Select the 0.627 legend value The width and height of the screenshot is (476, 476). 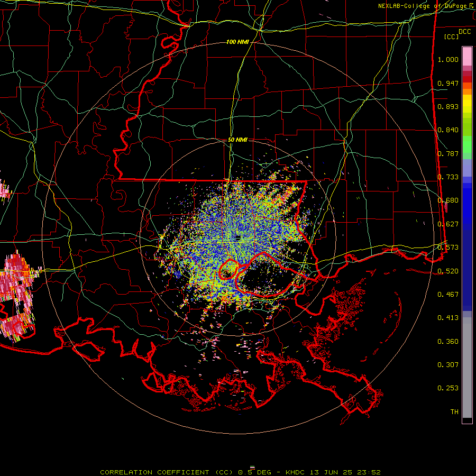coord(448,224)
